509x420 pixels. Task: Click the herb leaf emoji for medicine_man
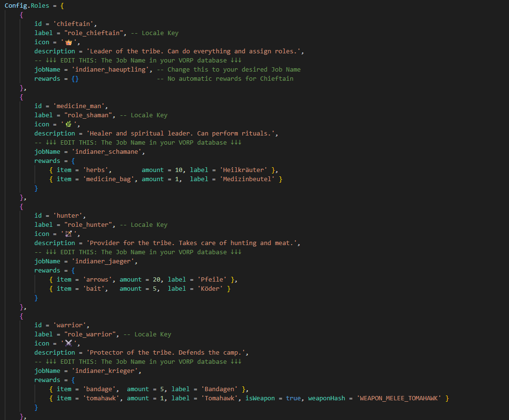(x=69, y=124)
